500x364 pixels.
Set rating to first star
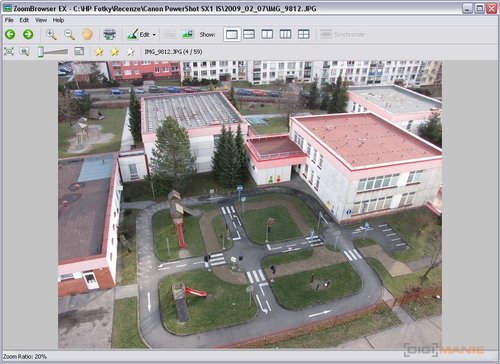coord(99,51)
